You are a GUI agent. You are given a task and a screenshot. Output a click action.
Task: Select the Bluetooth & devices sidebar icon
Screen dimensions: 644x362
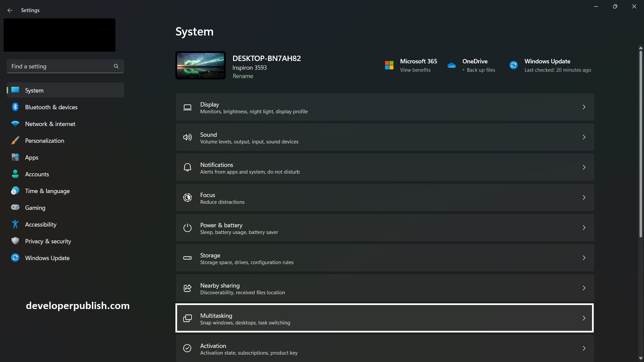[15, 107]
